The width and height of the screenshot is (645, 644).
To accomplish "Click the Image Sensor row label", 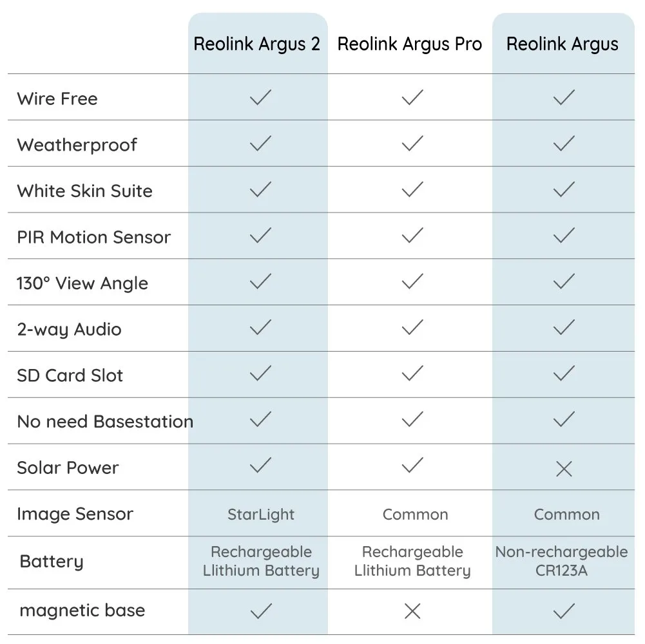I will click(75, 514).
